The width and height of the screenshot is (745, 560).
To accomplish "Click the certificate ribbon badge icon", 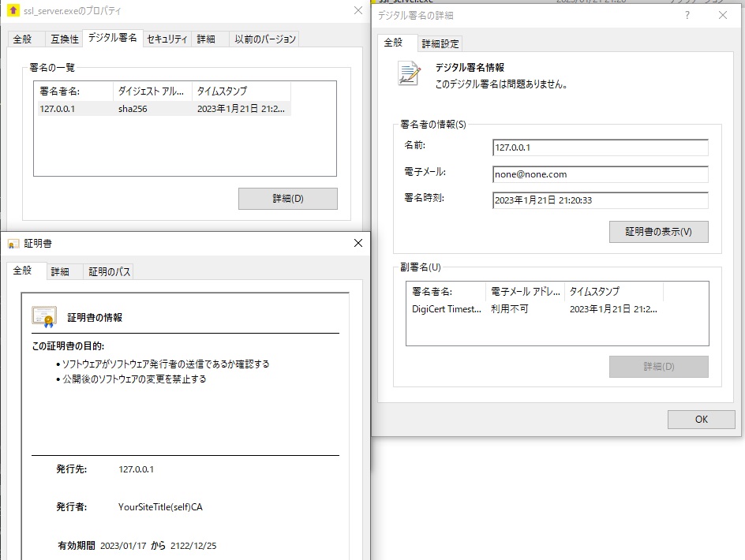I will (44, 317).
